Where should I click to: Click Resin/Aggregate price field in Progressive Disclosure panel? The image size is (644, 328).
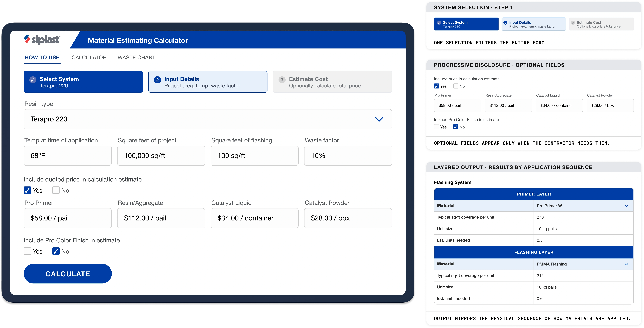coord(508,105)
